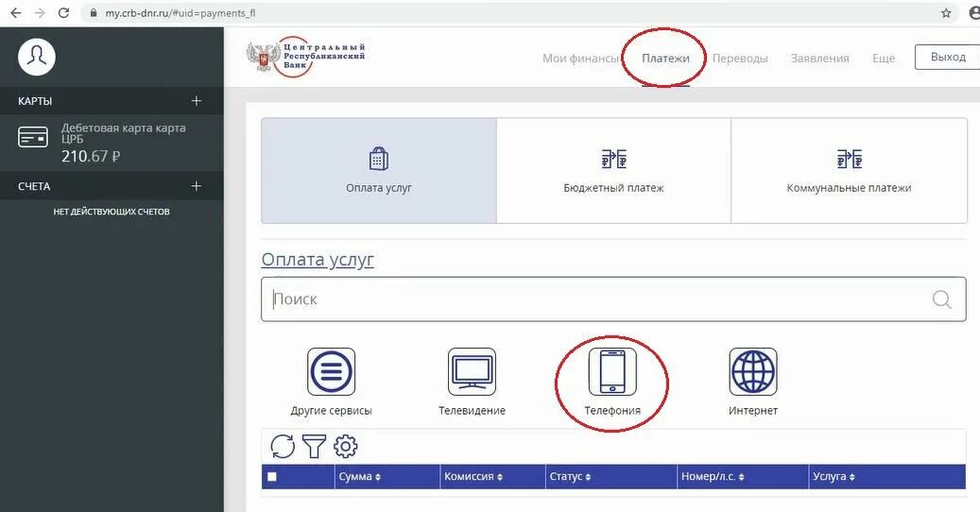Click НЕТ ДЕЙСТВУЮЩИХ СЧЕТОВ text

pos(112,211)
